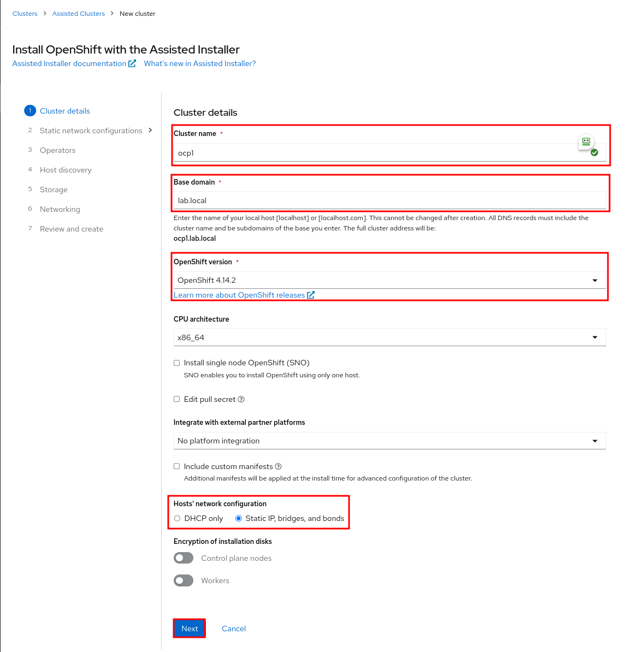Screen dimensions: 644x652
Task: Click the Base domain input field
Action: point(390,200)
